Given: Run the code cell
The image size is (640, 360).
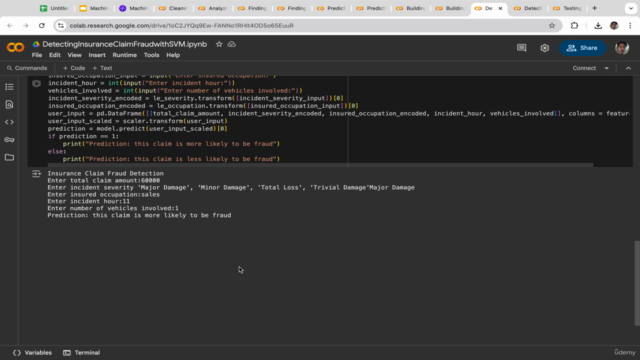Looking at the screenshot, I should click(36, 83).
